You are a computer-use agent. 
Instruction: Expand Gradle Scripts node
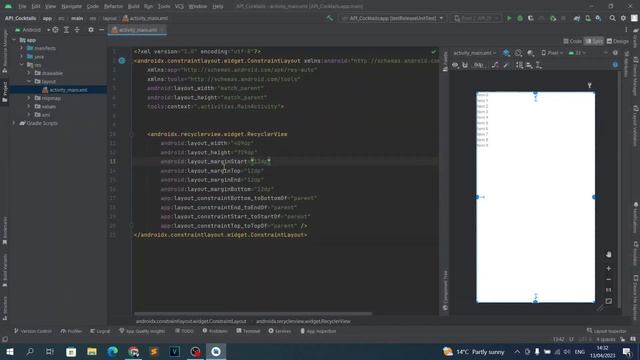14,123
